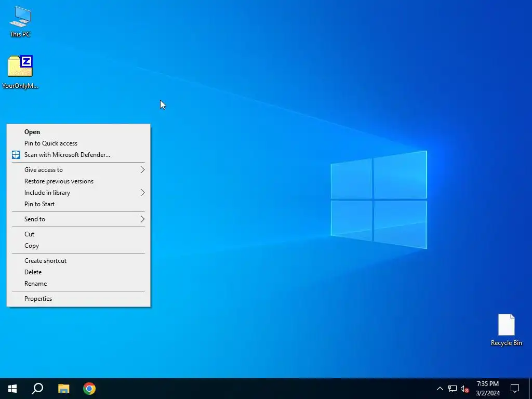
Task: Choose Create shortcut
Action: click(78, 261)
